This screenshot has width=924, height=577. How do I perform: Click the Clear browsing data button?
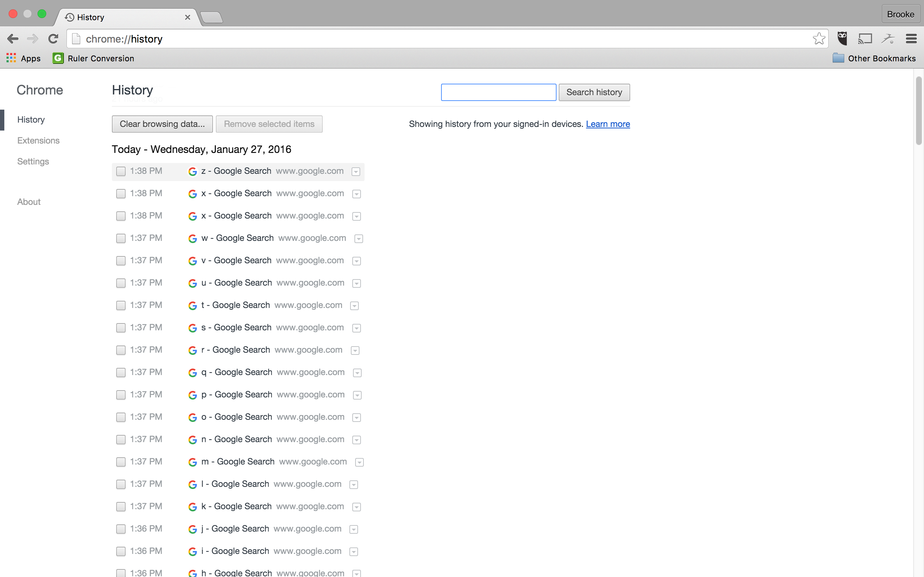pos(162,124)
